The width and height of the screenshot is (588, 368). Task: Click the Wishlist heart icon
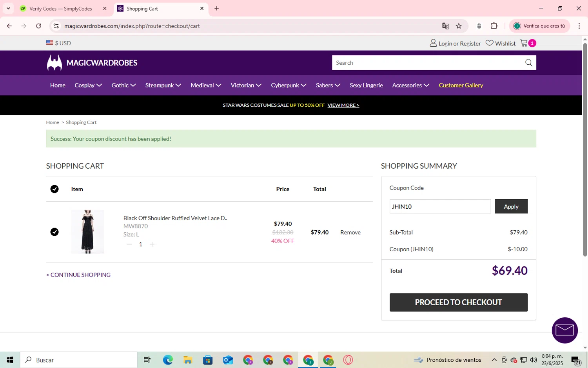click(489, 43)
